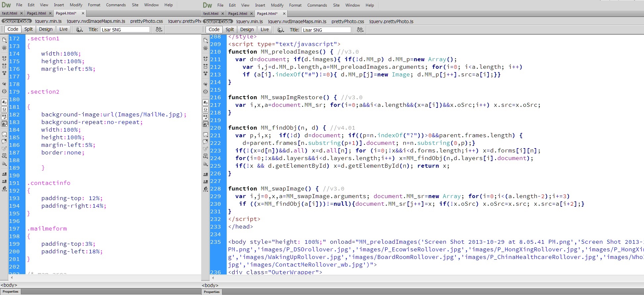Open File Management arrows dropdown in left window

point(159,29)
